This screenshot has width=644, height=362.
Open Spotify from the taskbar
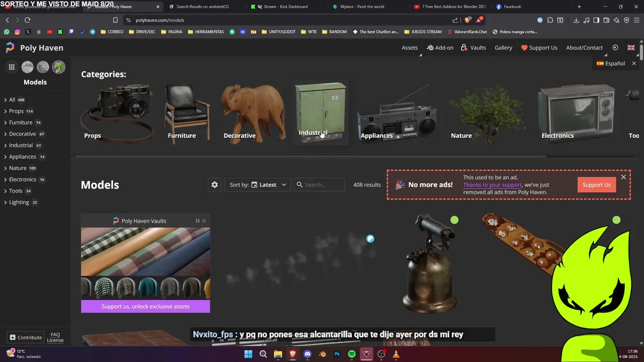pos(352,354)
